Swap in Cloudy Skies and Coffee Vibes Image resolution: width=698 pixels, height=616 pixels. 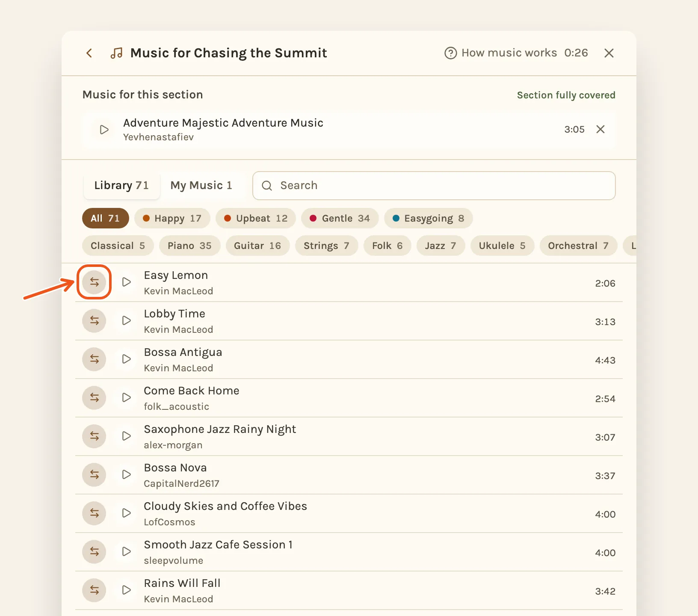(x=94, y=513)
